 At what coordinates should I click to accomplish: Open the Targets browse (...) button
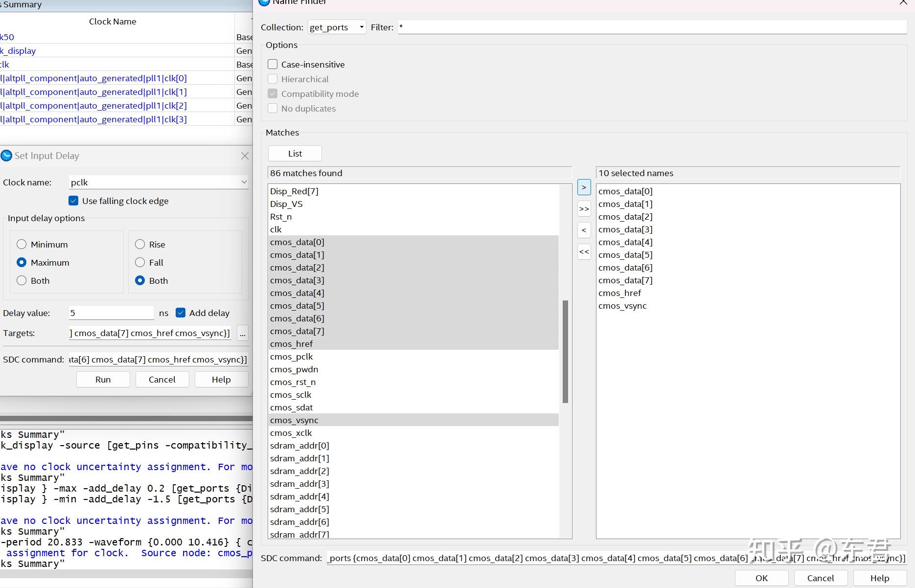pos(242,334)
